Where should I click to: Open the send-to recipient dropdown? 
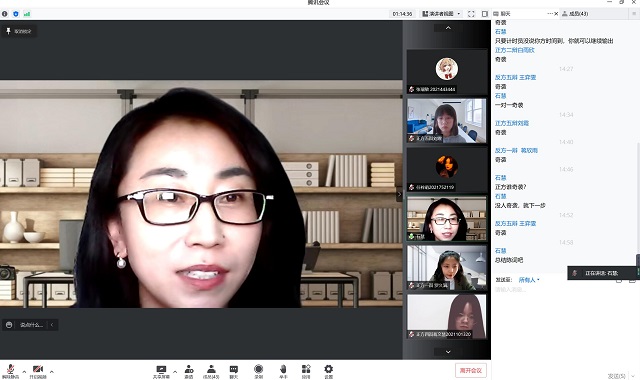529,280
